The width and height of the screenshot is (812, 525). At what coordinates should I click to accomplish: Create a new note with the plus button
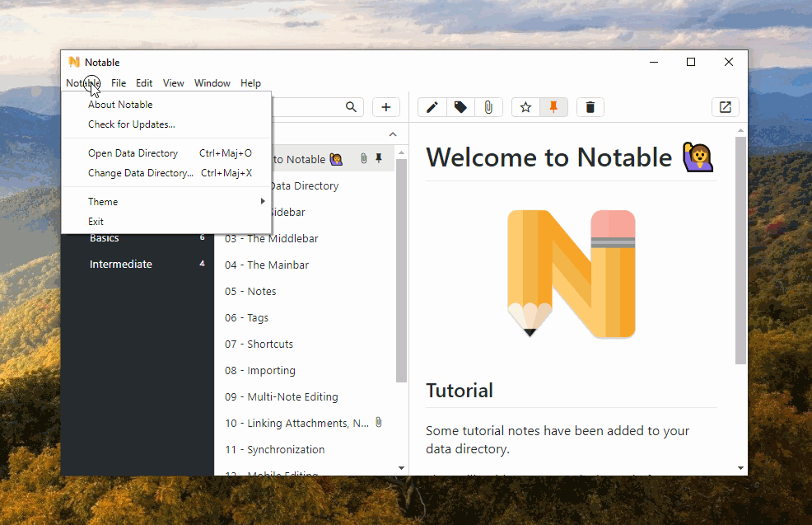pos(385,107)
